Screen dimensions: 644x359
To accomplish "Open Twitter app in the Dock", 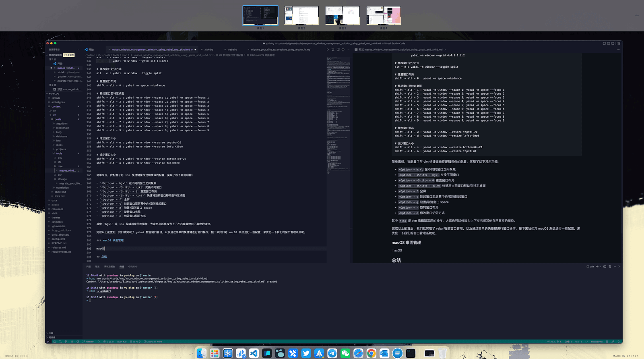I will (x=306, y=353).
